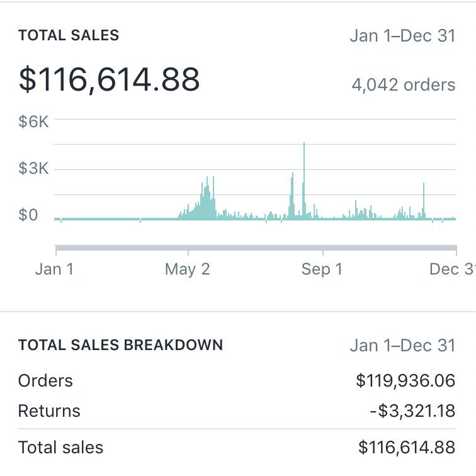Screen dimensions: 476x476
Task: Click the tall December spike in the chart
Action: 424,200
